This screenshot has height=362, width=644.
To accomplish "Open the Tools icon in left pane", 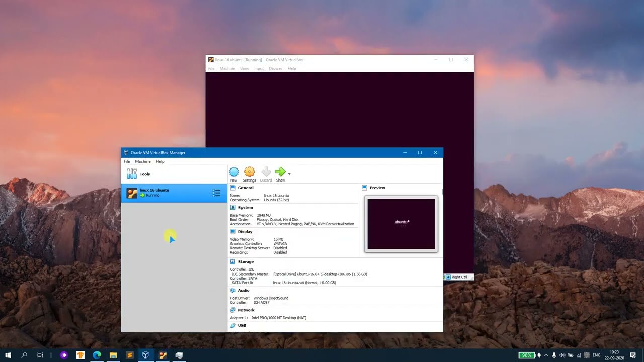I will (132, 174).
